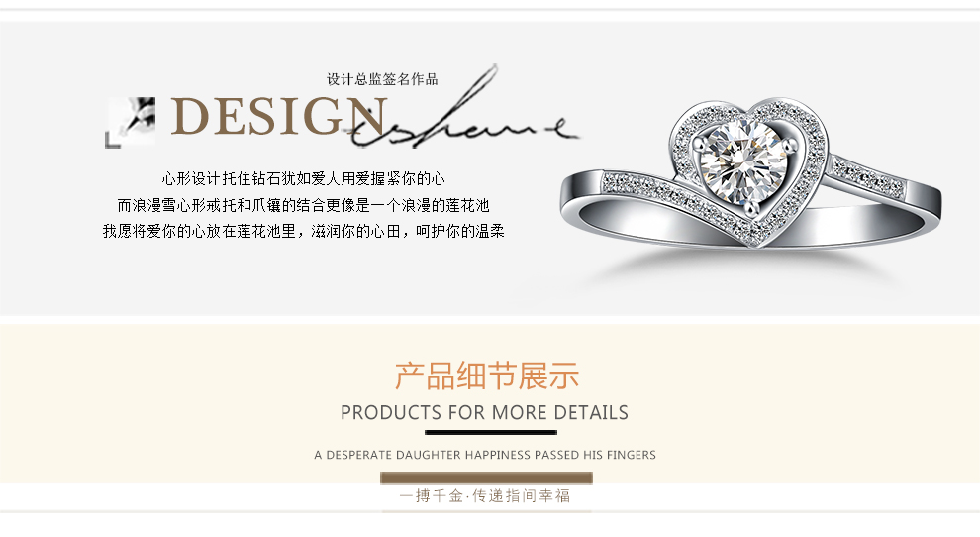
Task: Click the 设计总监签名作品 caption
Action: point(382,79)
